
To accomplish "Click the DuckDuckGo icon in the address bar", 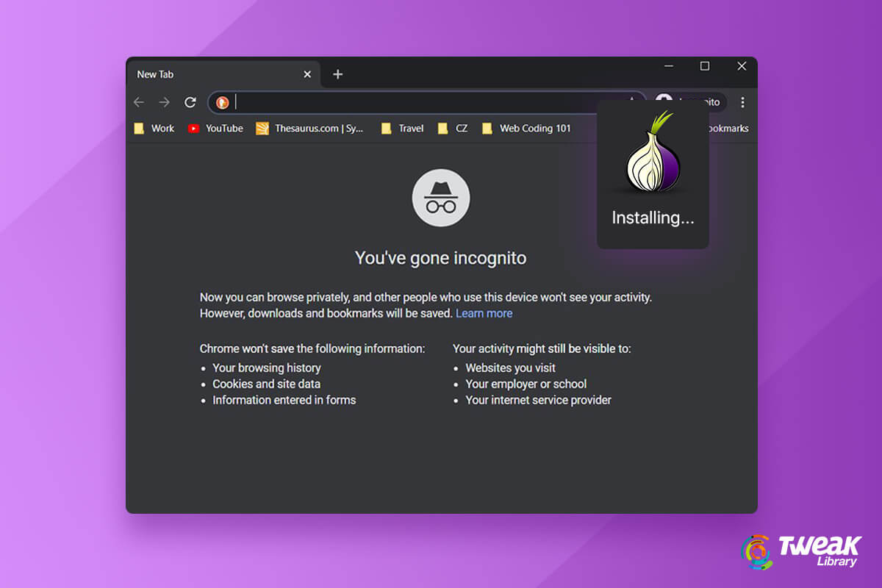I will [x=223, y=102].
